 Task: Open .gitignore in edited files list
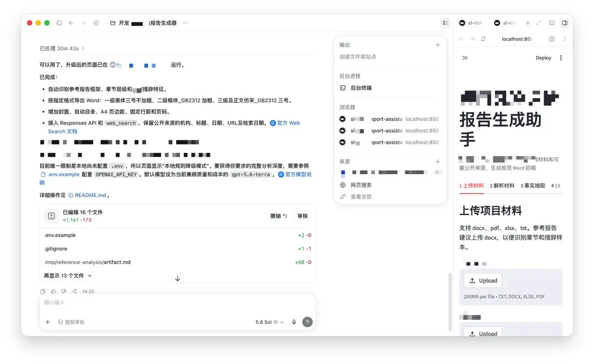178,249
